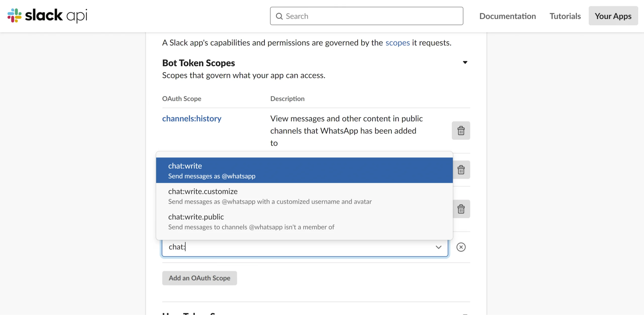This screenshot has width=644, height=315.
Task: Click the Add an OAuth Scope button
Action: [x=199, y=278]
